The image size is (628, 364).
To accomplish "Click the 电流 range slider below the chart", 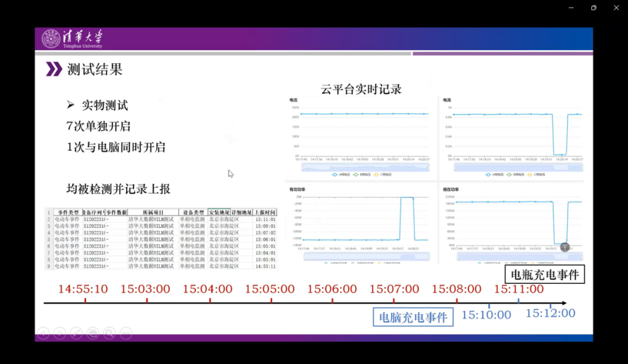I will (x=518, y=167).
